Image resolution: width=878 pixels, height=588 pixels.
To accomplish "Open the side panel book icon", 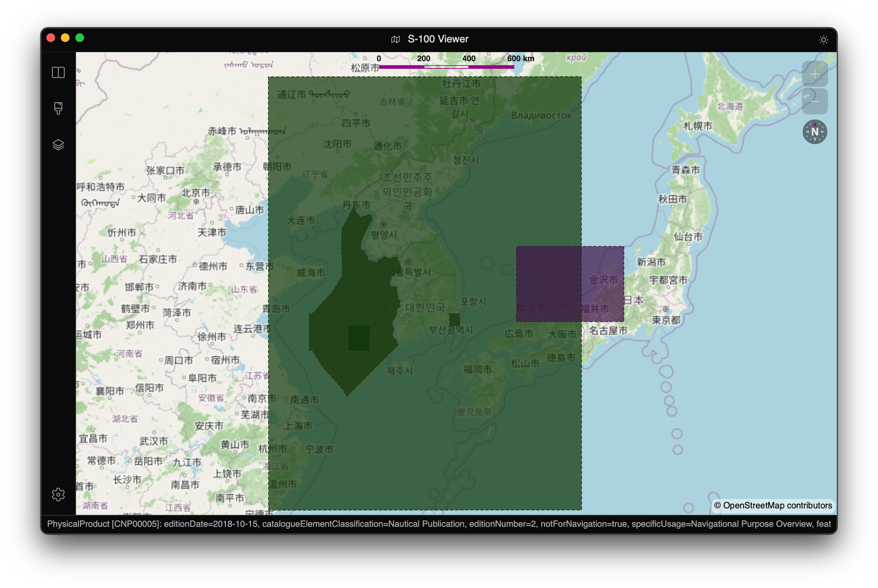I will (58, 72).
